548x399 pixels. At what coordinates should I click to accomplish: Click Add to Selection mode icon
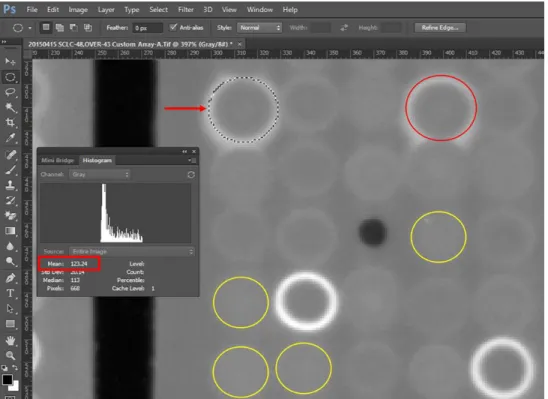pos(60,27)
